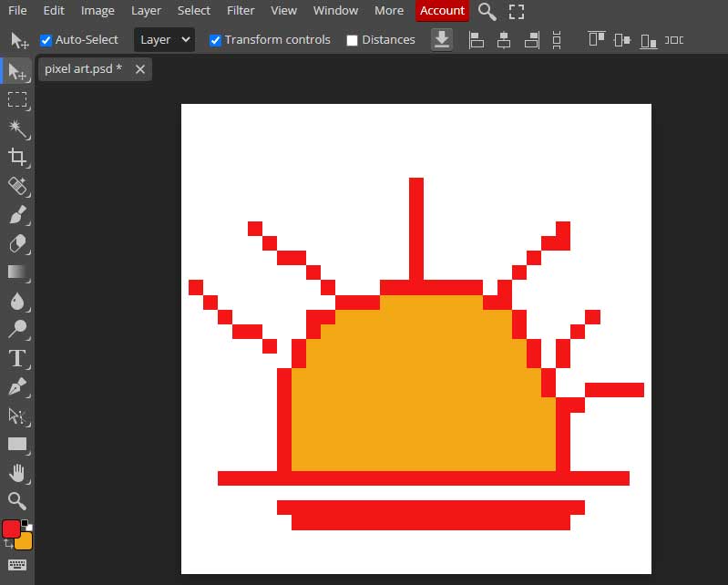728x585 pixels.
Task: Click the red Account button
Action: coord(442,11)
